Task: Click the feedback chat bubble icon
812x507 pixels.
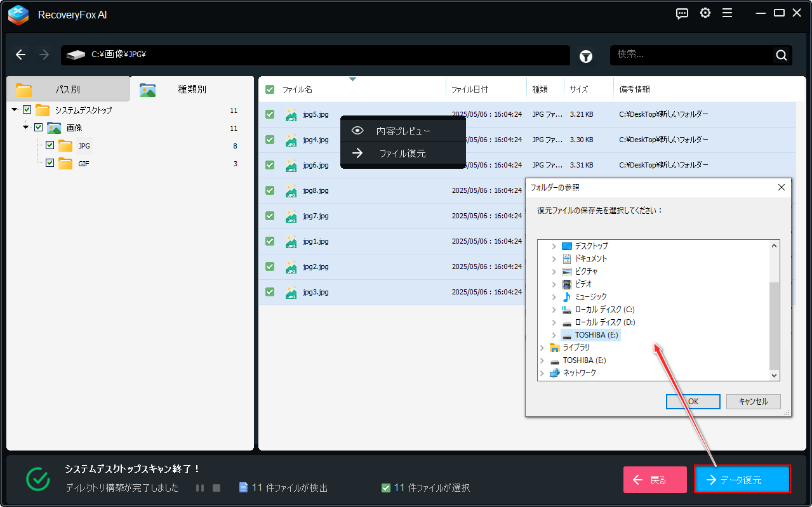Action: (x=682, y=13)
